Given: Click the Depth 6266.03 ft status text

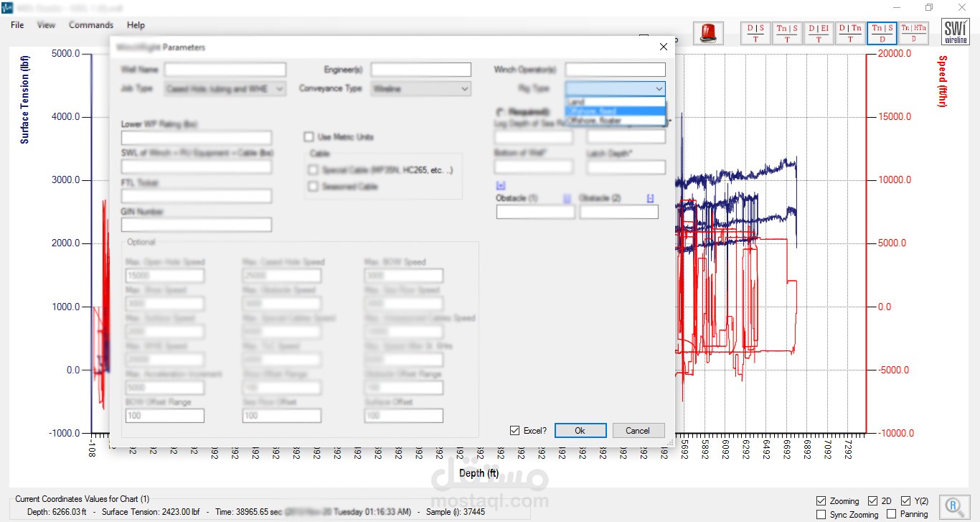Looking at the screenshot, I should point(57,512).
